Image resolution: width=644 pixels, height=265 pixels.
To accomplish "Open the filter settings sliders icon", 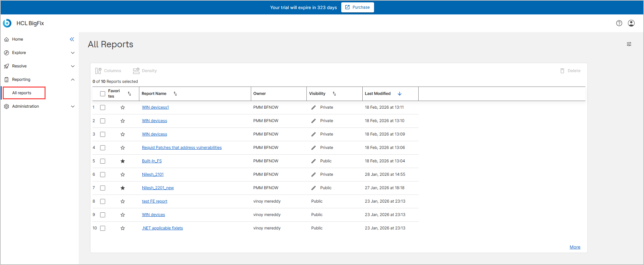I will coord(629,44).
